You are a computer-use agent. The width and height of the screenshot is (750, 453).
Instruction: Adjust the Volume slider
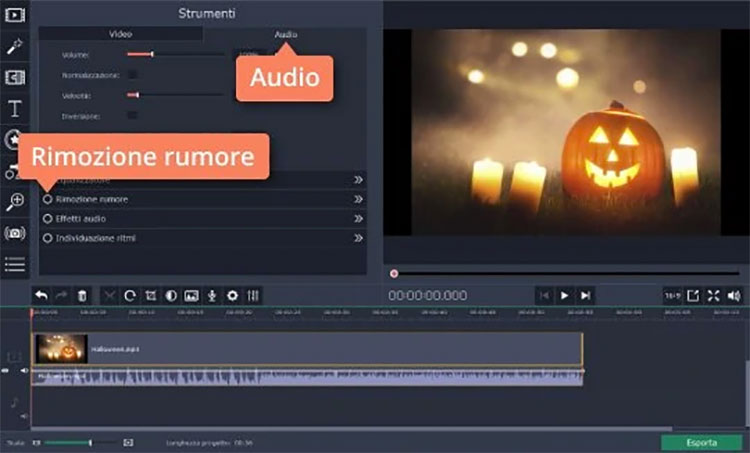click(176, 54)
